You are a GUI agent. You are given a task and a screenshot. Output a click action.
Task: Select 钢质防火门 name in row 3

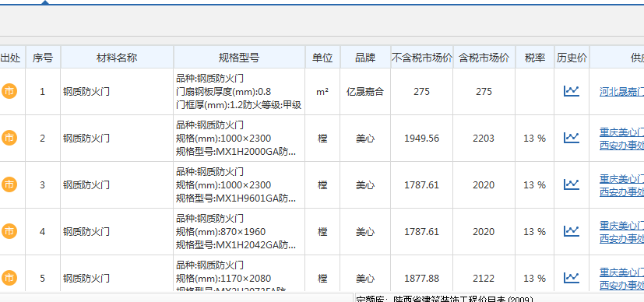coord(86,185)
